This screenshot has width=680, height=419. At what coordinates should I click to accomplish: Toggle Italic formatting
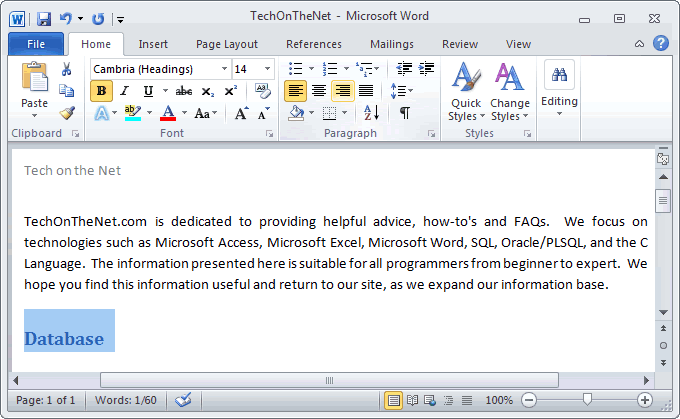(125, 91)
